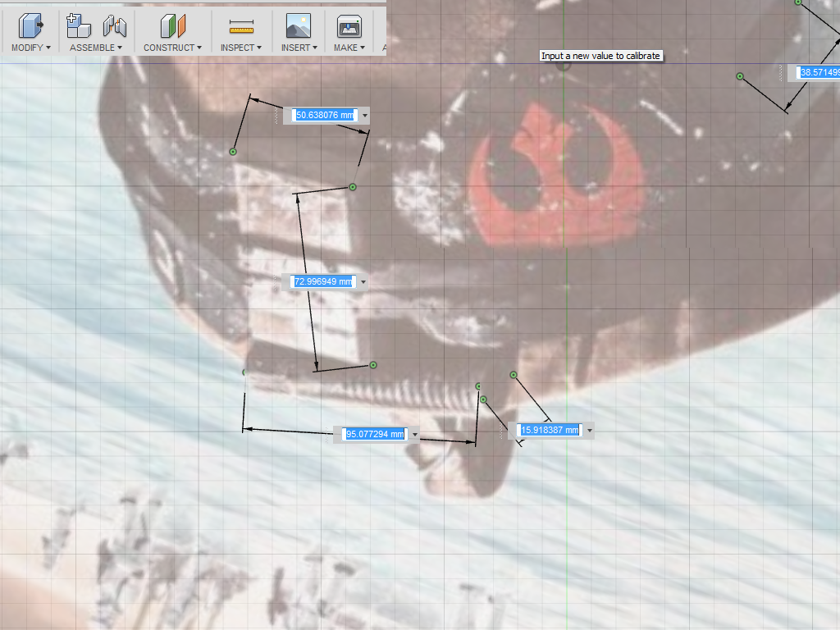Open the ASSEMBLE dropdown menu
Image resolution: width=840 pixels, height=630 pixels.
click(x=96, y=48)
